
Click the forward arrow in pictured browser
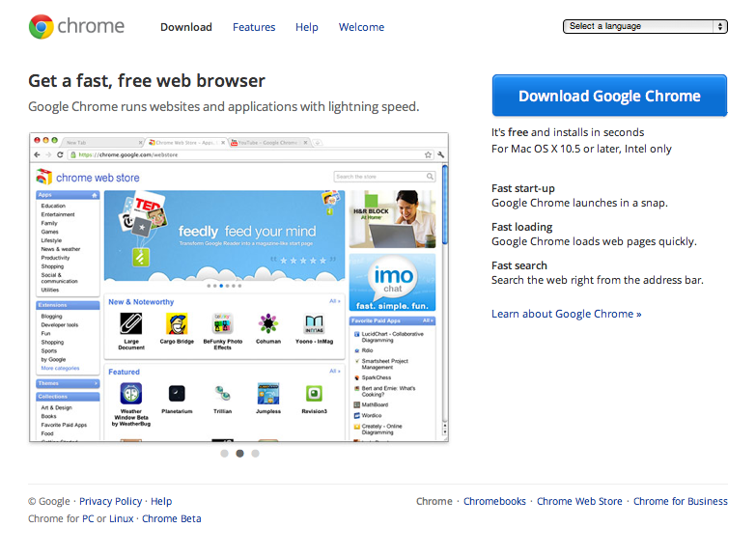click(x=48, y=154)
